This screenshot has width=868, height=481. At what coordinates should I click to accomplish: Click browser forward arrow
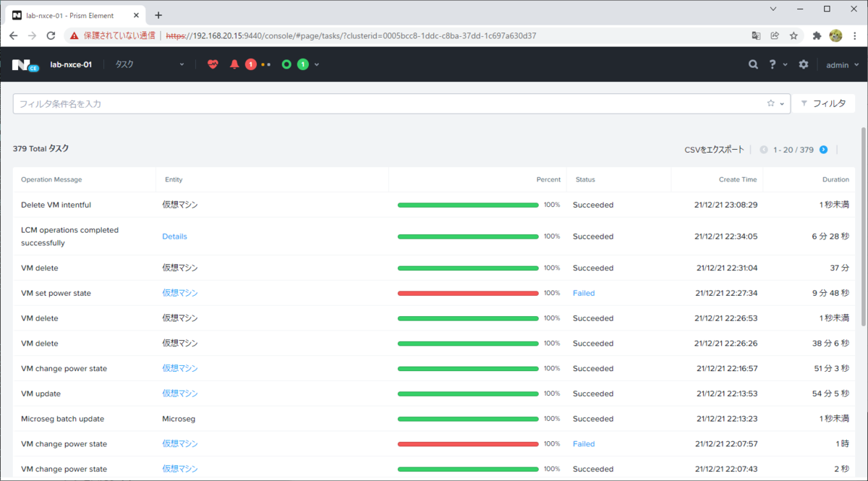click(32, 35)
